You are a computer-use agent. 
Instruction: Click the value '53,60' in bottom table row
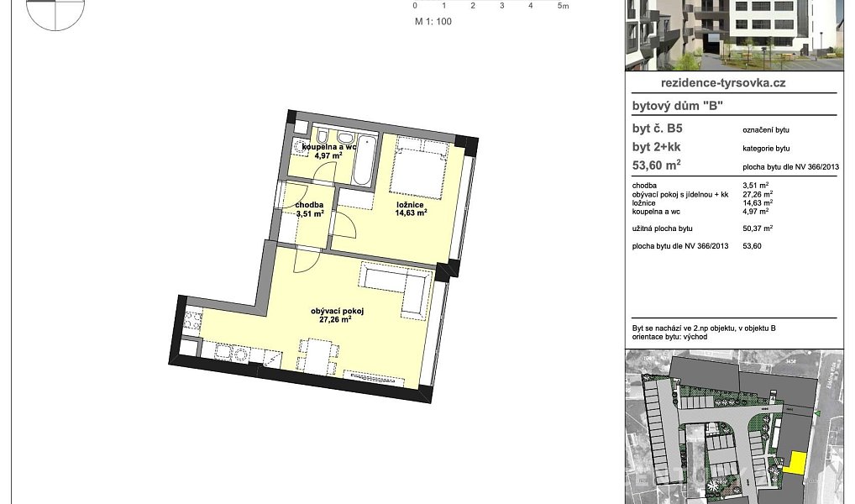click(752, 246)
